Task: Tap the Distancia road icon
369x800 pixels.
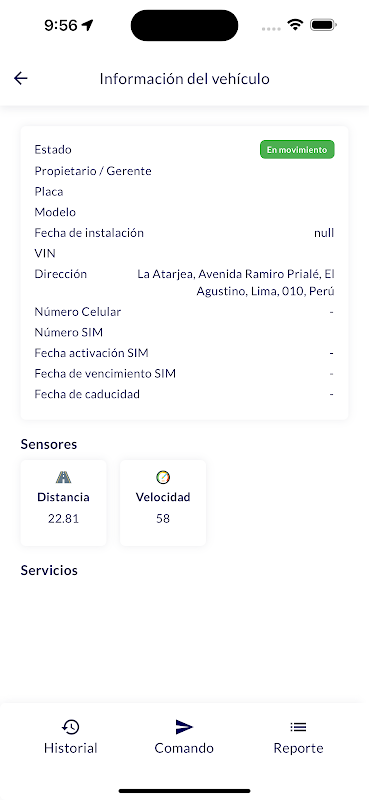Action: [x=63, y=478]
